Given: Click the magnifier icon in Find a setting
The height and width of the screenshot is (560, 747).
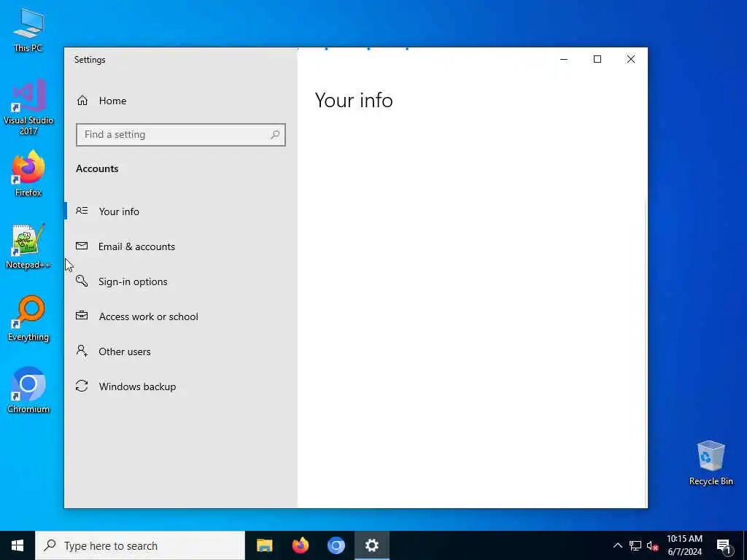Looking at the screenshot, I should click(275, 135).
